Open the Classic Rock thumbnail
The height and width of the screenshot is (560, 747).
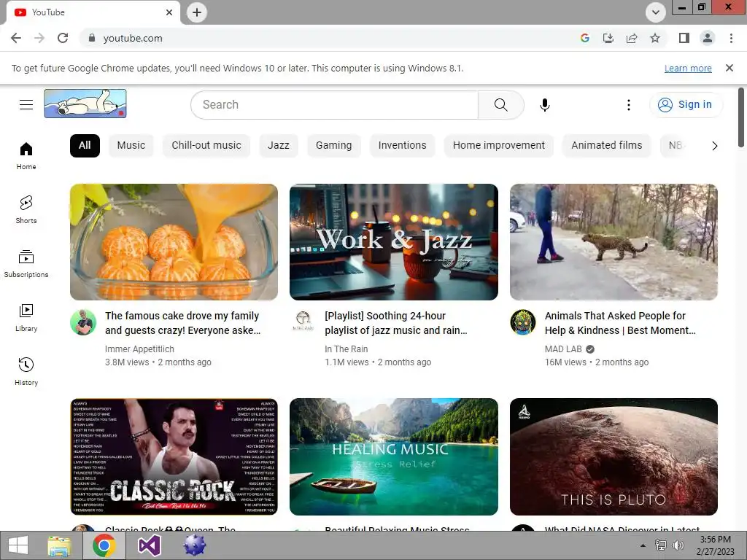click(174, 456)
